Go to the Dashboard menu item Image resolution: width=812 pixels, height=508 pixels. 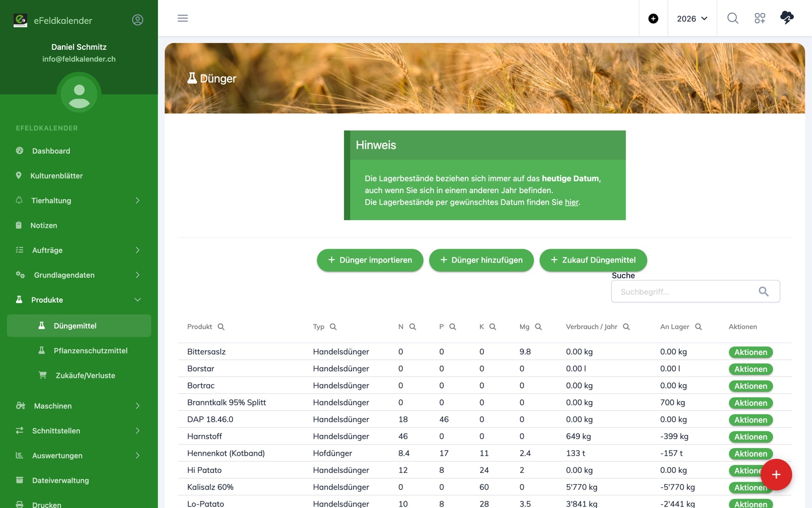click(x=79, y=151)
